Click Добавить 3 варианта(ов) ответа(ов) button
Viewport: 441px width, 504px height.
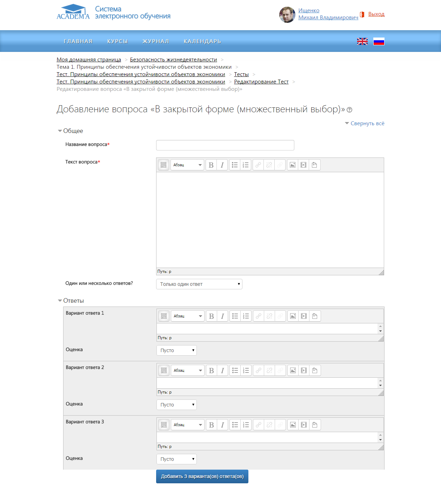tap(202, 476)
